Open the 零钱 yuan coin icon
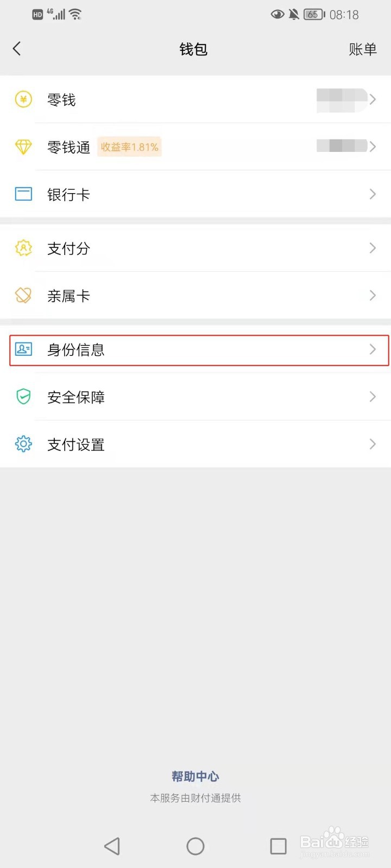 pyautogui.click(x=23, y=99)
